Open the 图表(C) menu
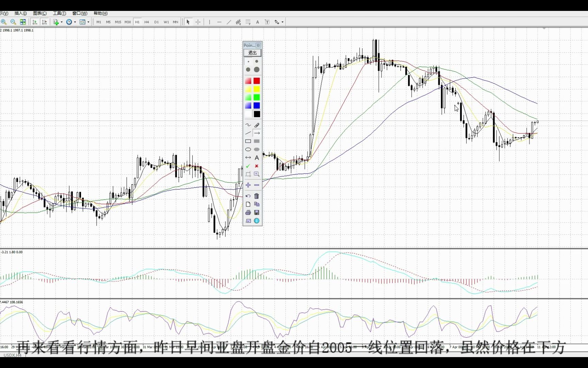 tap(40, 13)
